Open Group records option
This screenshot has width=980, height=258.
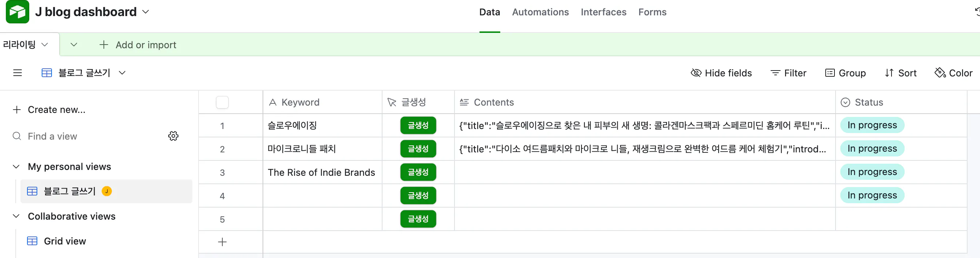click(845, 73)
